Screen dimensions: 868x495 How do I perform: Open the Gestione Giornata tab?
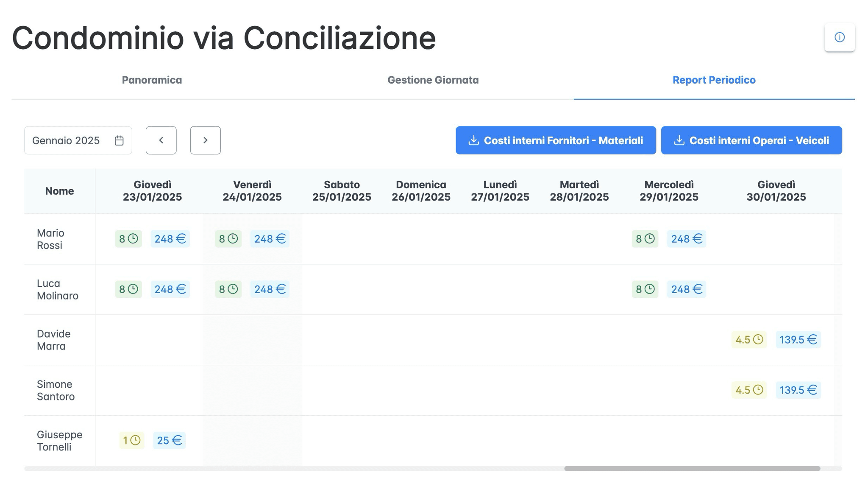tap(433, 80)
